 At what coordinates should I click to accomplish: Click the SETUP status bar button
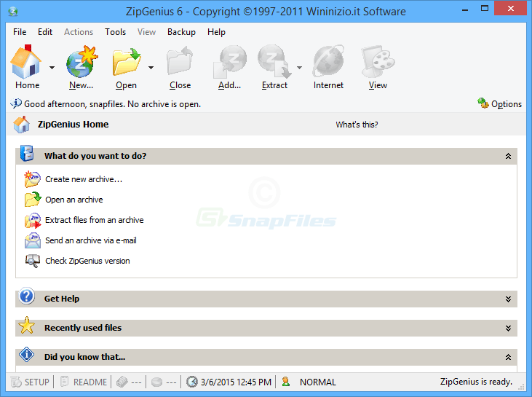point(31,382)
